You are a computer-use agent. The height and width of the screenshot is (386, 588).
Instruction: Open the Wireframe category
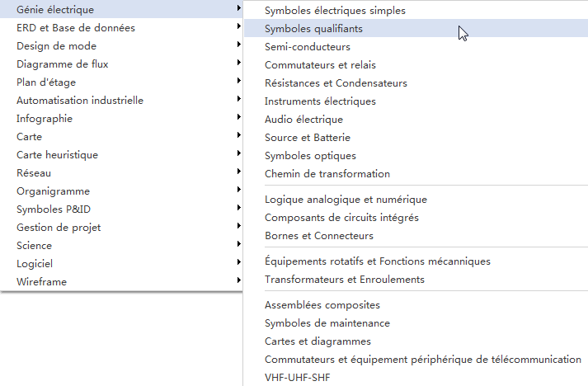(42, 282)
